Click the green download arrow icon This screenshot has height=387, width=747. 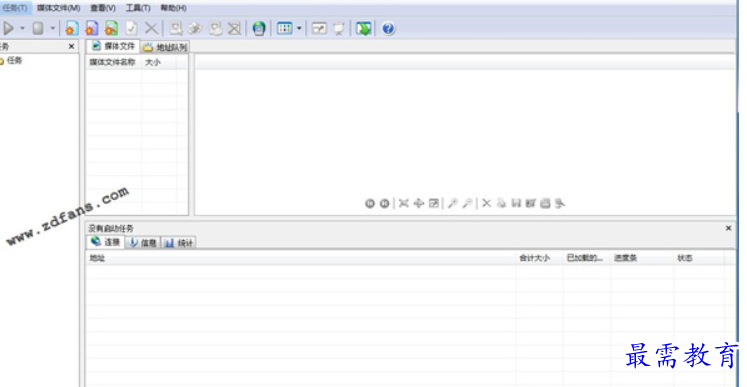(363, 29)
